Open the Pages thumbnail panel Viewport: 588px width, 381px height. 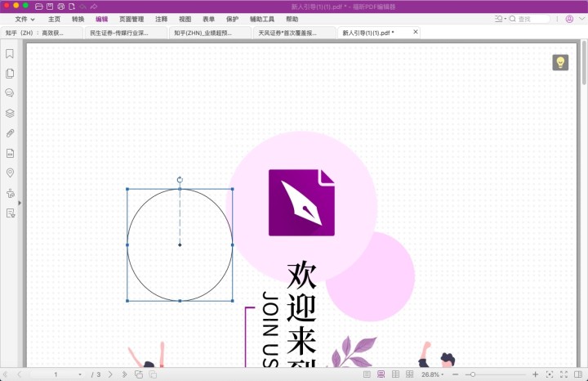tap(11, 74)
